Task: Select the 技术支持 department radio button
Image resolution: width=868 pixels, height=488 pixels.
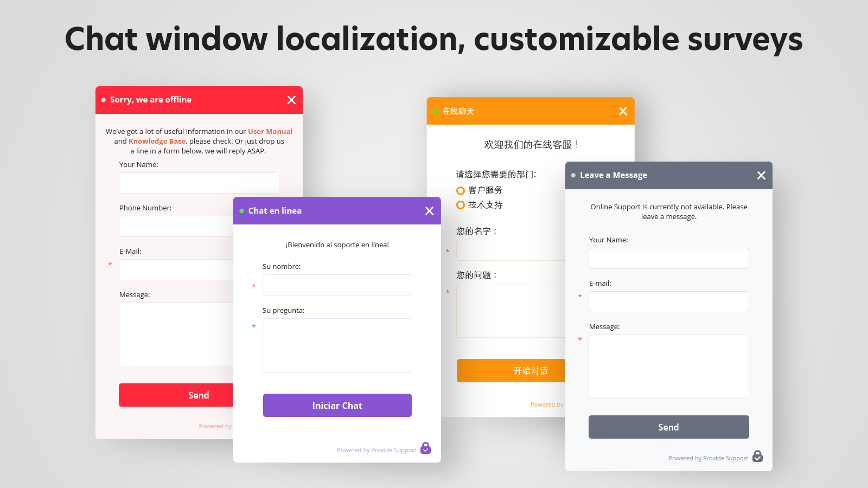Action: (461, 205)
